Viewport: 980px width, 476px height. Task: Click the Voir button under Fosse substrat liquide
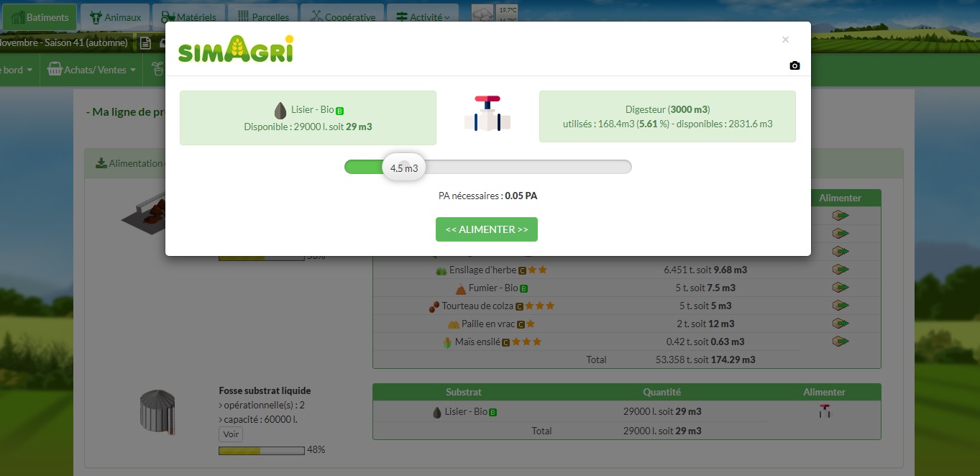pyautogui.click(x=231, y=434)
